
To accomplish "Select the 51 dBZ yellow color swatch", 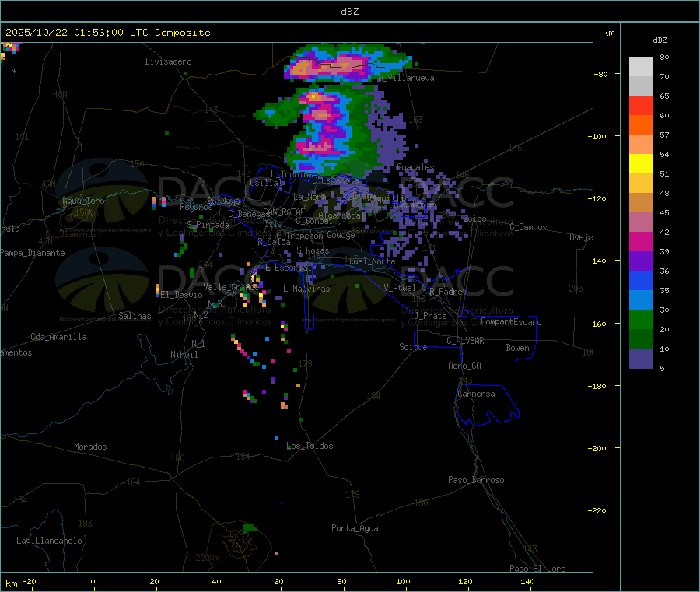I will 641,164.
